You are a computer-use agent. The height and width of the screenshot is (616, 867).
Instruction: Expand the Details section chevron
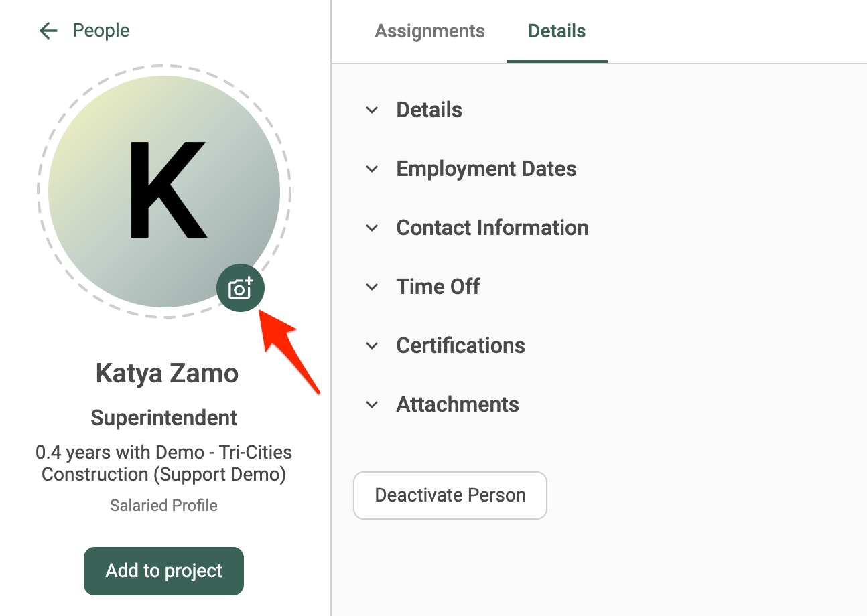372,110
